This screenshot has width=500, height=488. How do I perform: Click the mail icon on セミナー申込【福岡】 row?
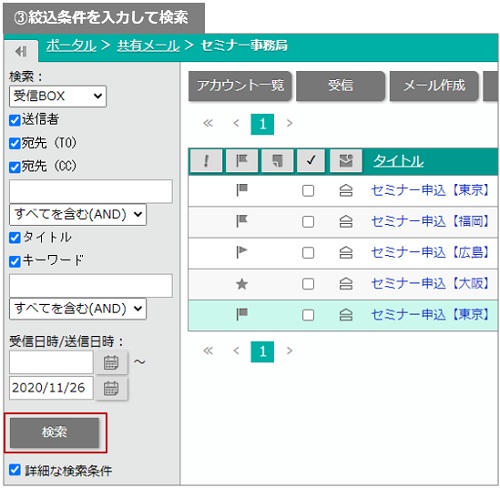click(346, 221)
